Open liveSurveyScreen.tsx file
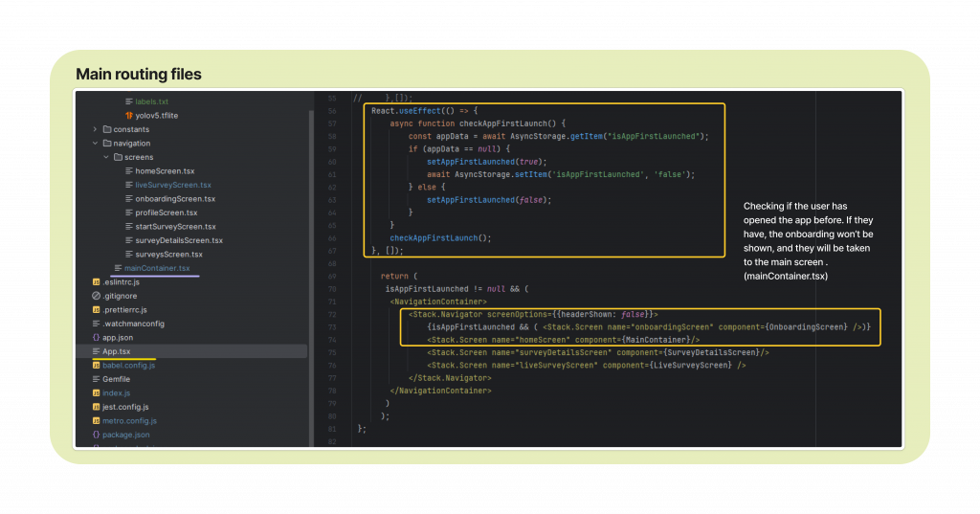 point(173,185)
